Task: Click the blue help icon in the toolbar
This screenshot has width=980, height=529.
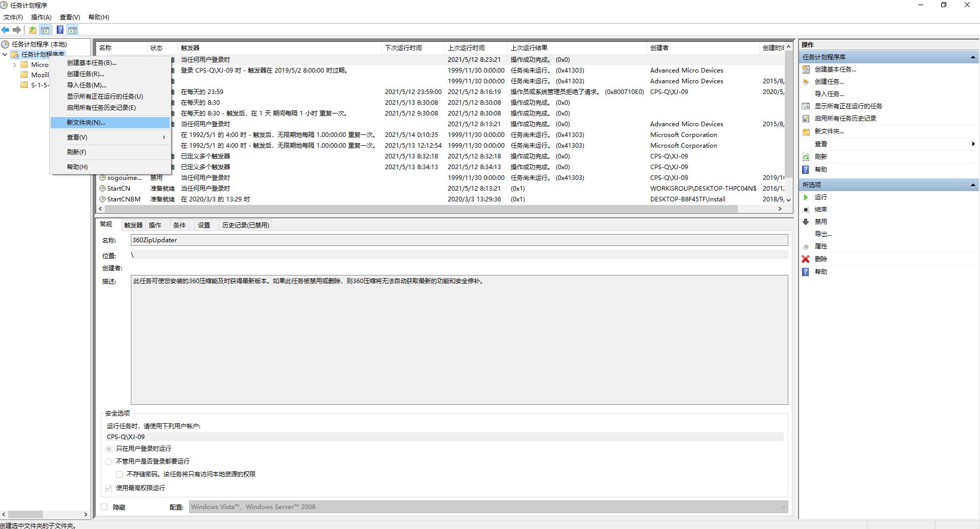Action: pos(60,30)
